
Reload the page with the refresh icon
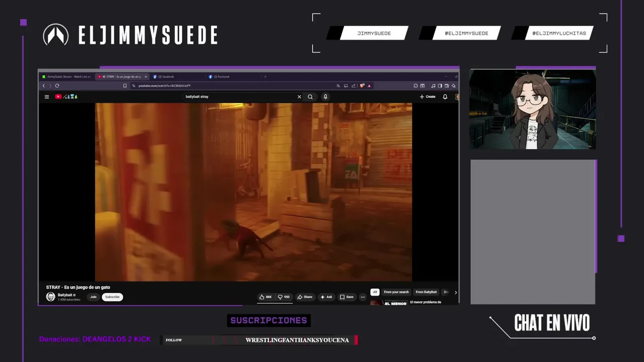coord(57,85)
